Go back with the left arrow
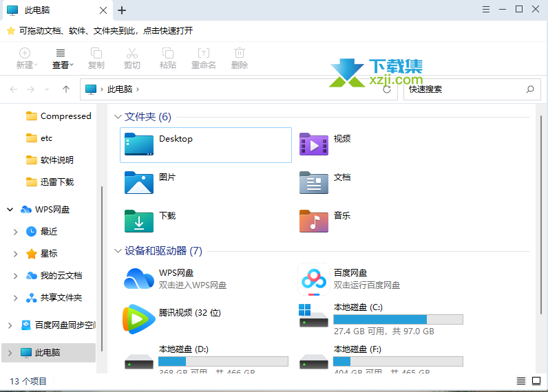548x392 pixels. tap(14, 89)
